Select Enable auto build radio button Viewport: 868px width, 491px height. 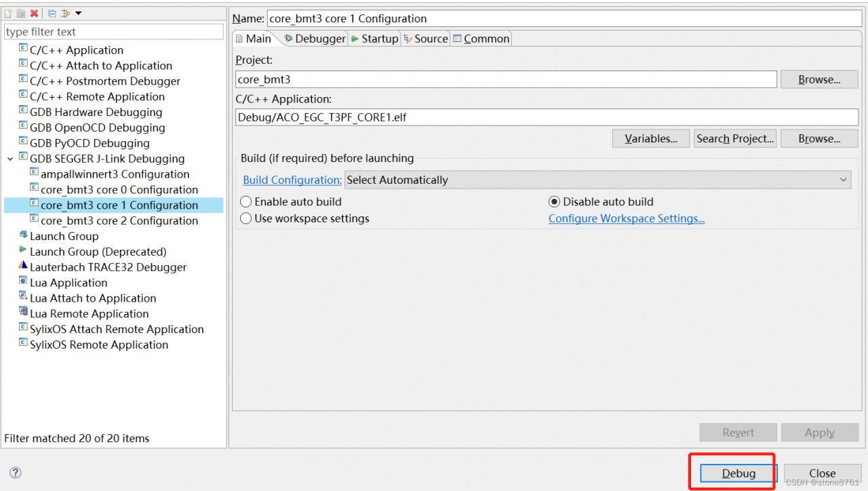click(x=246, y=201)
